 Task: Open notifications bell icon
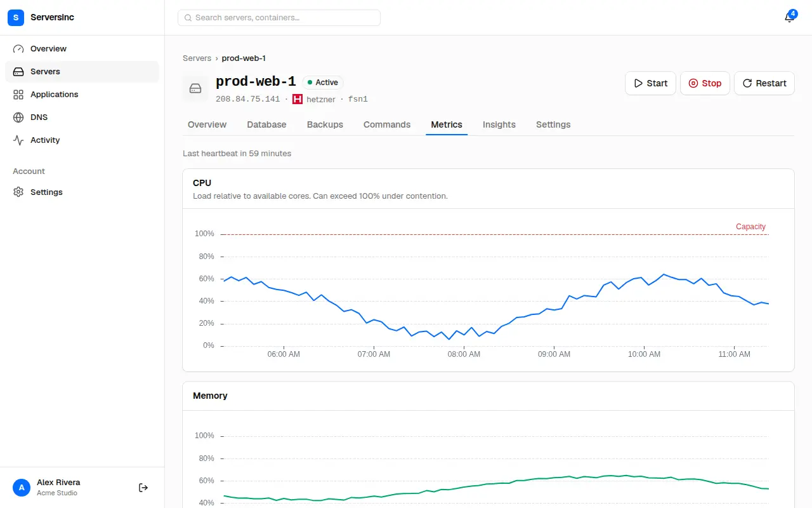point(789,18)
